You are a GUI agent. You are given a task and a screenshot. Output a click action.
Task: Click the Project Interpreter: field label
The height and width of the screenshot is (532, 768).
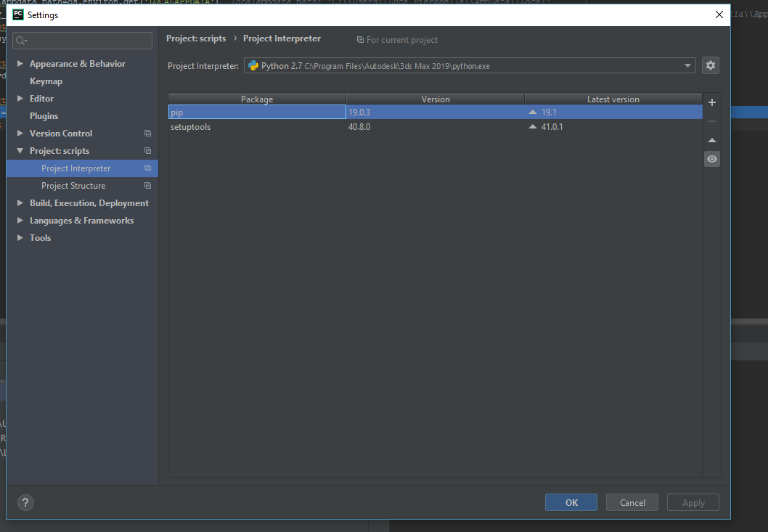click(203, 65)
